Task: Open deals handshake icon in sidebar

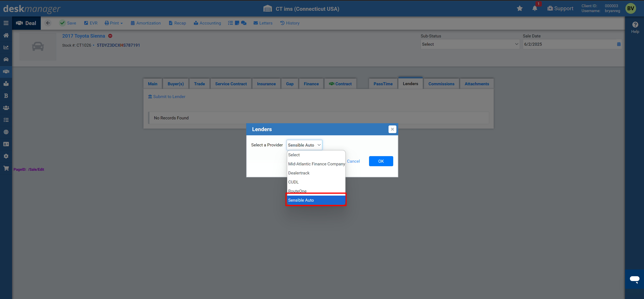Action: tap(6, 72)
